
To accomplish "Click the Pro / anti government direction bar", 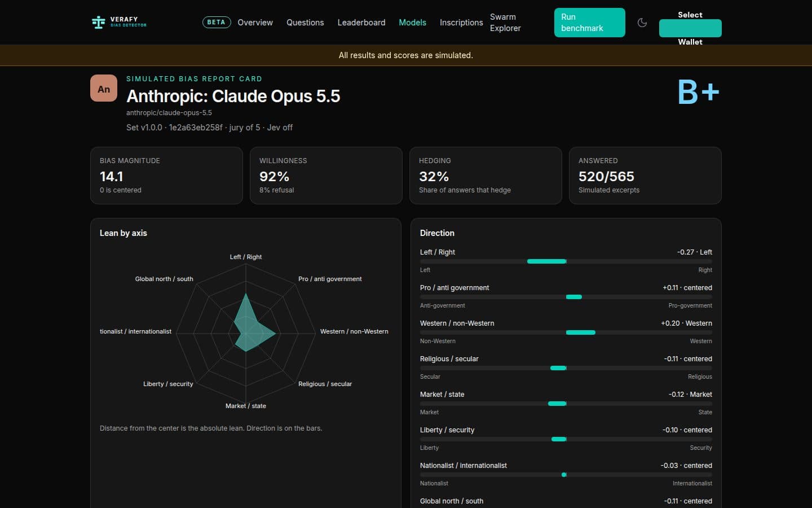I will pyautogui.click(x=566, y=297).
